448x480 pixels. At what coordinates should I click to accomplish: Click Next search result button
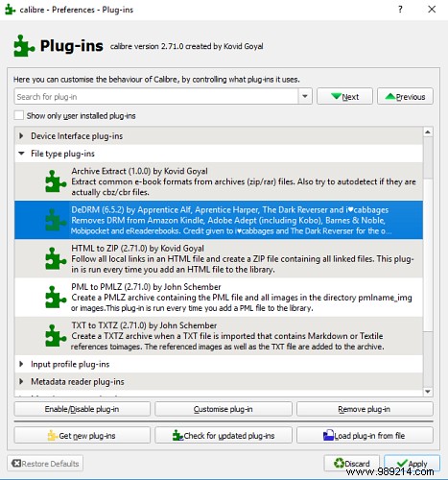click(x=344, y=96)
